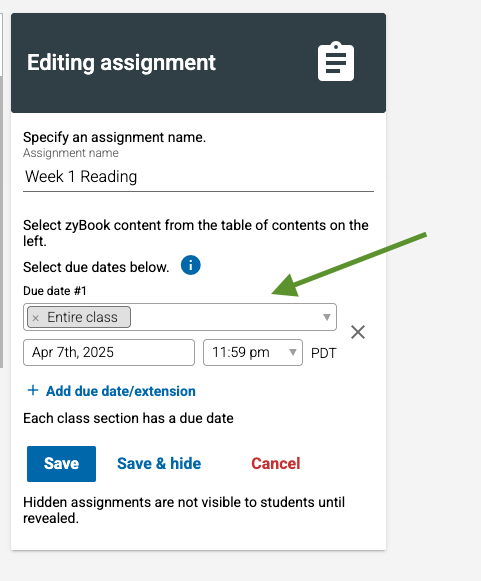The image size is (481, 581).
Task: Click 'Each class section has a due date' text
Action: (128, 418)
